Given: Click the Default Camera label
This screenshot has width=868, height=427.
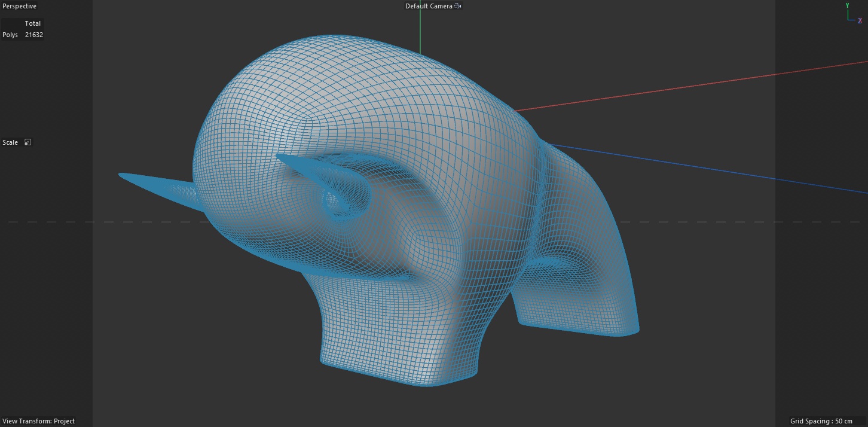Looking at the screenshot, I should tap(429, 6).
